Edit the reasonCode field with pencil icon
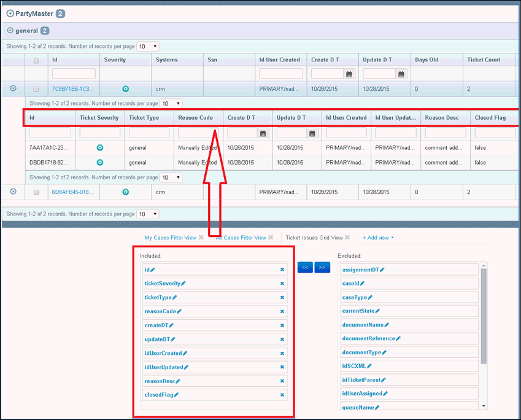Image resolution: width=521 pixels, height=420 pixels. click(x=180, y=311)
